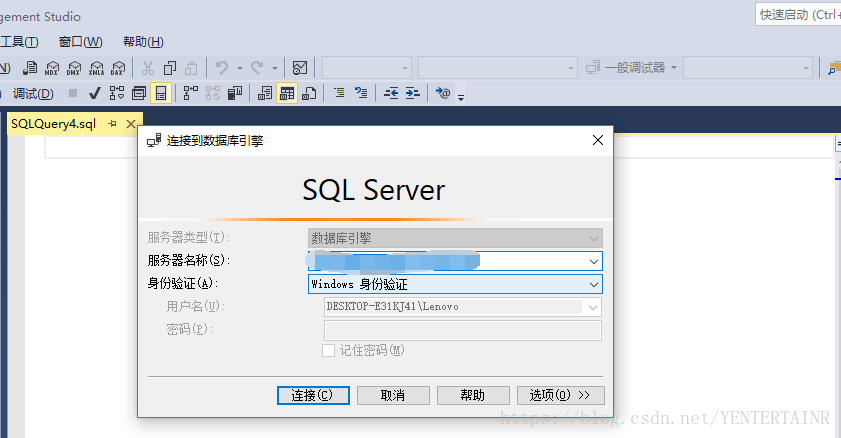Select Results to Text icon
Screen dimensions: 841x438
(264, 93)
